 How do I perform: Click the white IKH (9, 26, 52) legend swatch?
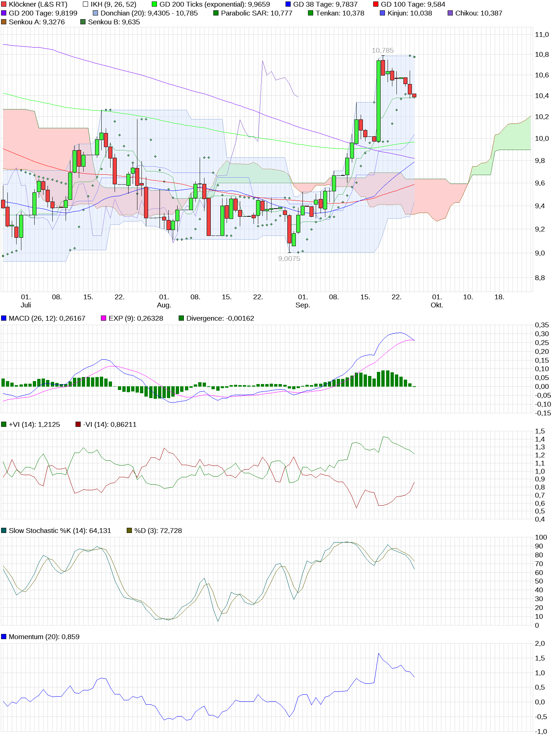click(85, 4)
